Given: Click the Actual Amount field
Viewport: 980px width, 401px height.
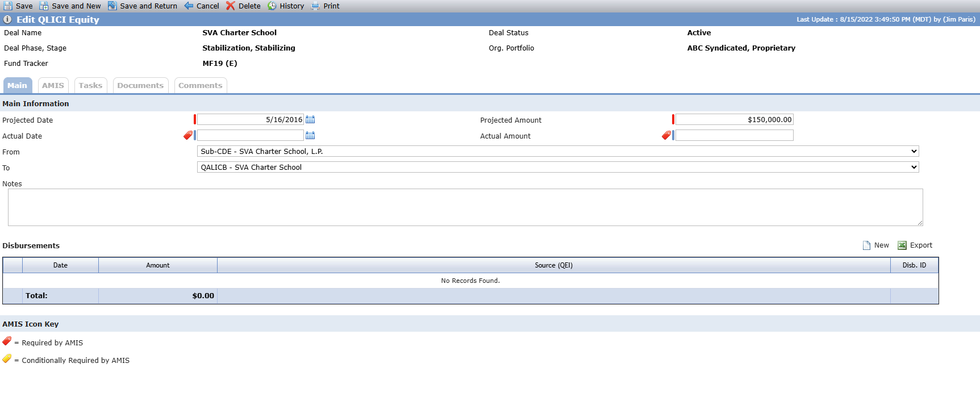Looking at the screenshot, I should coord(735,135).
